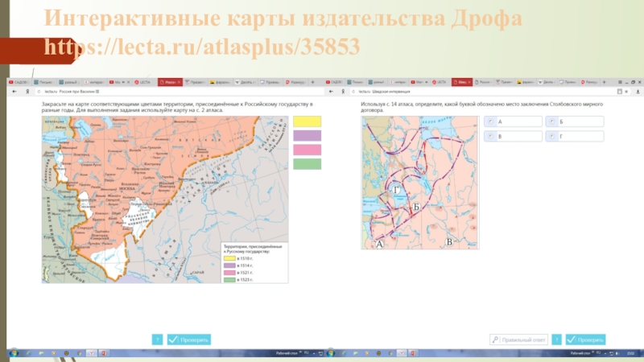Click the Windows Start button on taskbar

[x=14, y=353]
